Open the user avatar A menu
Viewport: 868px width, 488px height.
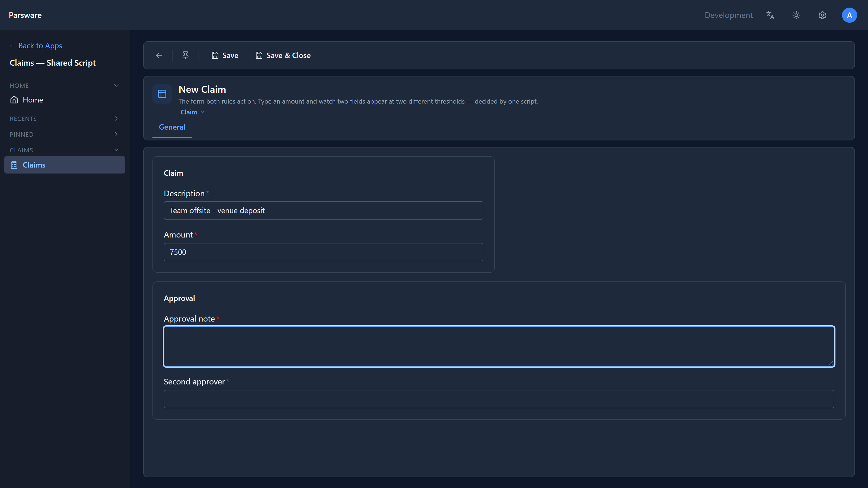click(x=849, y=15)
